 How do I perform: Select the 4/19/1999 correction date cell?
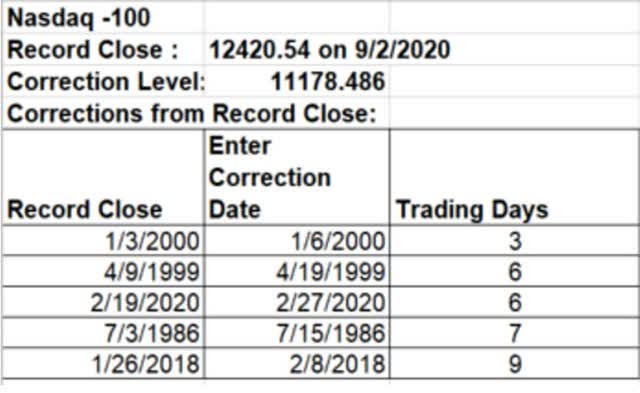(x=297, y=271)
